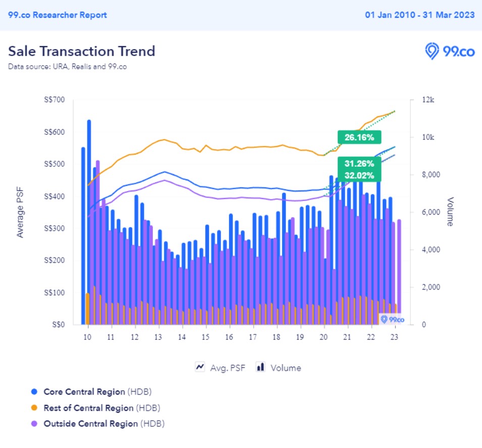Viewport: 482px width, 448px height.
Task: Click the 99.co Researcher Report header title
Action: point(58,15)
